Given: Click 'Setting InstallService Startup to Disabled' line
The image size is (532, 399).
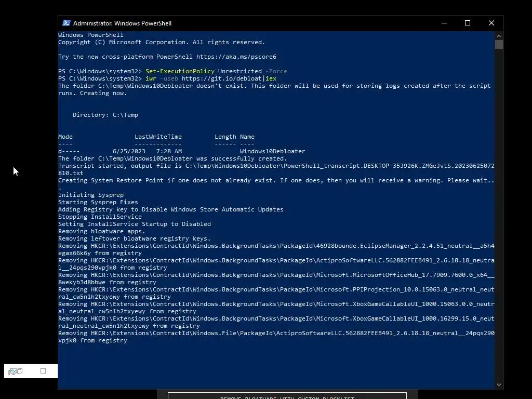Looking at the screenshot, I should 135,224.
